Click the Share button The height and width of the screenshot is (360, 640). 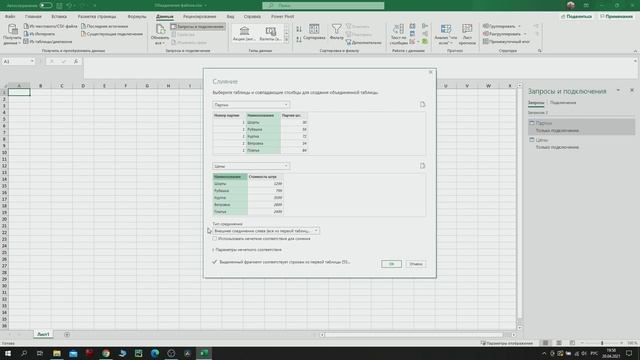[576, 17]
